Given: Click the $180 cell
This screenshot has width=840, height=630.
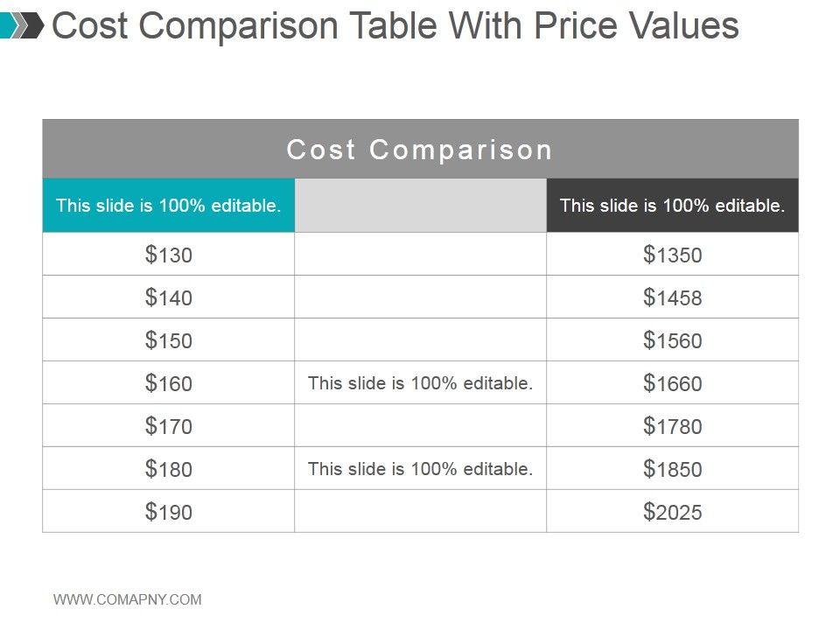Looking at the screenshot, I should pyautogui.click(x=169, y=469).
